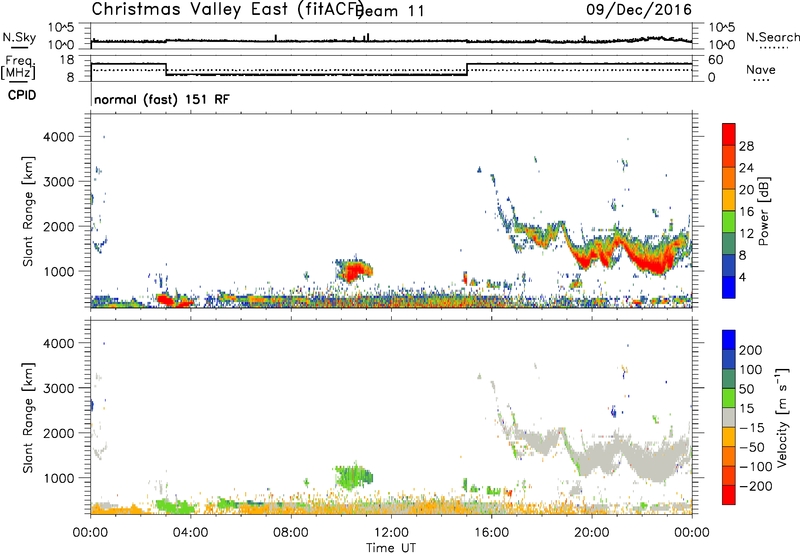
Task: Click the plot title 'Christmas Valley East (fitACF)'
Action: 228,10
